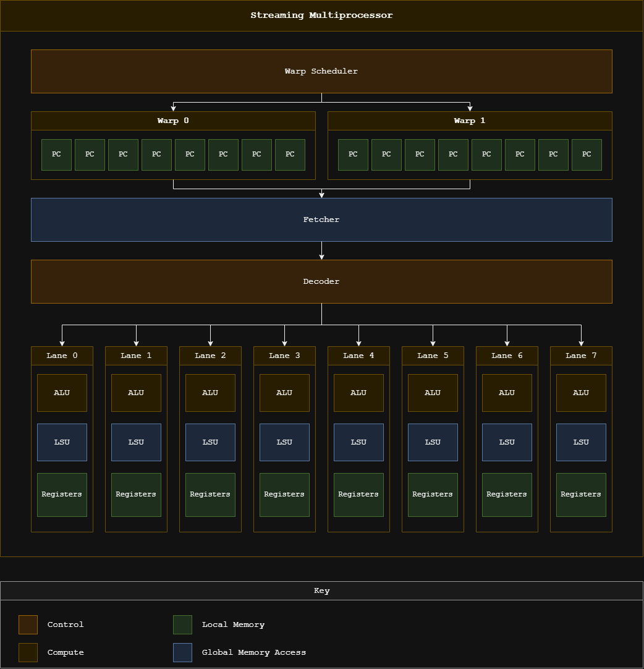Select the Warp 0 header
Screen dimensions: 644x669
tap(173, 121)
